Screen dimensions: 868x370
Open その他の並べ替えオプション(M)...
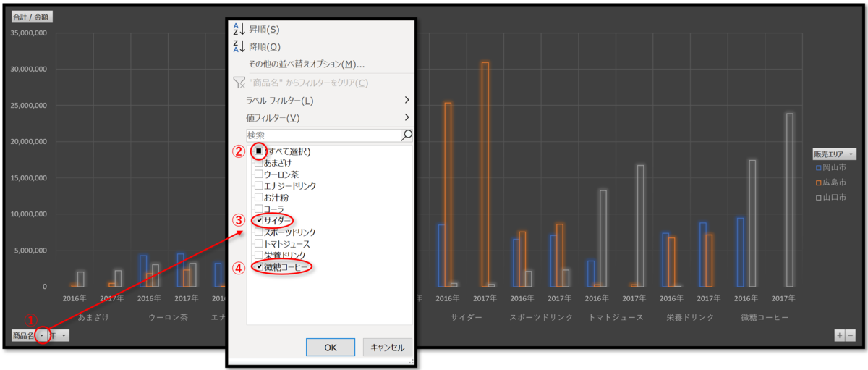307,64
